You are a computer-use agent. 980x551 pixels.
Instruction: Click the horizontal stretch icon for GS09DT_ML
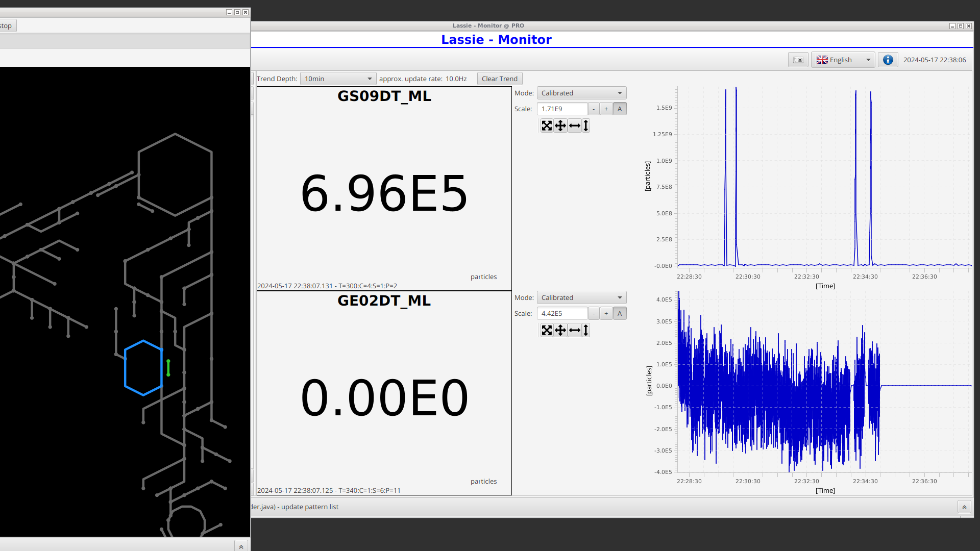[x=574, y=125]
